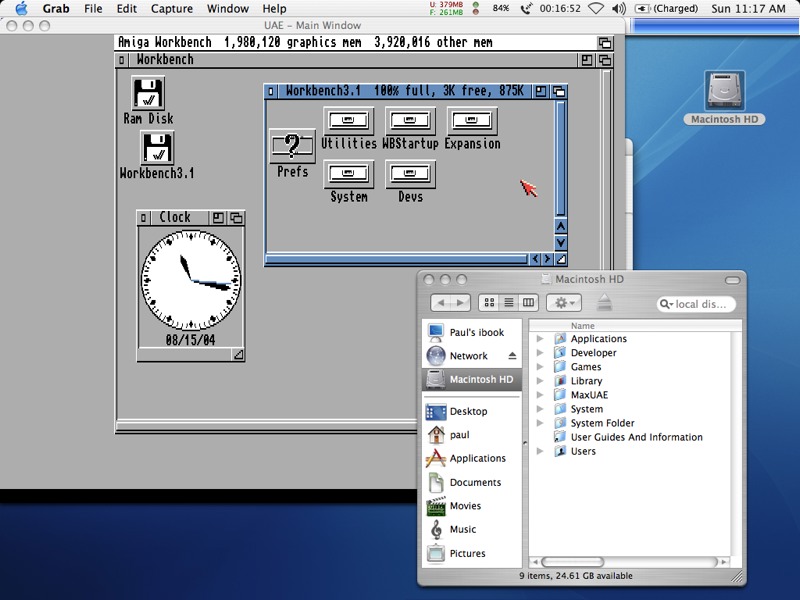
Task: Eject the Network volume in Finder sidebar
Action: [512, 356]
